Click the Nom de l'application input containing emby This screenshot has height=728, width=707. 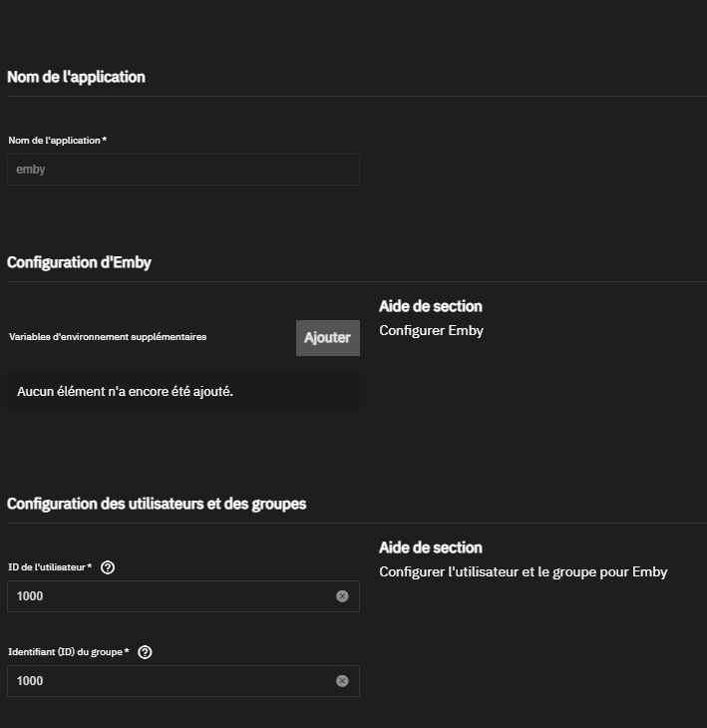point(182,170)
